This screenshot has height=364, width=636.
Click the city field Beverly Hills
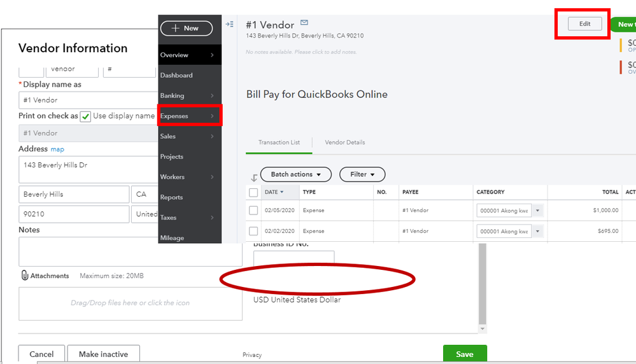click(x=74, y=195)
